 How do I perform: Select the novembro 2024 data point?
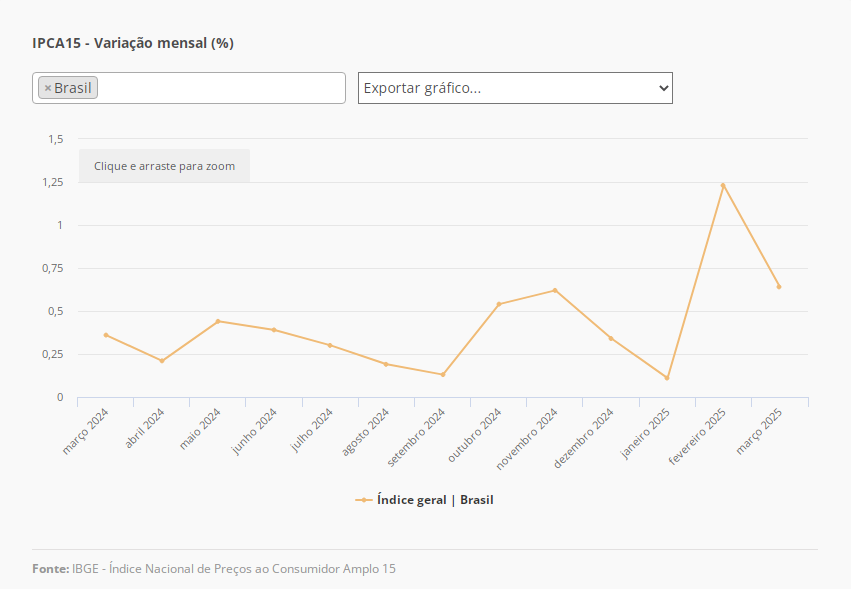[x=555, y=290]
